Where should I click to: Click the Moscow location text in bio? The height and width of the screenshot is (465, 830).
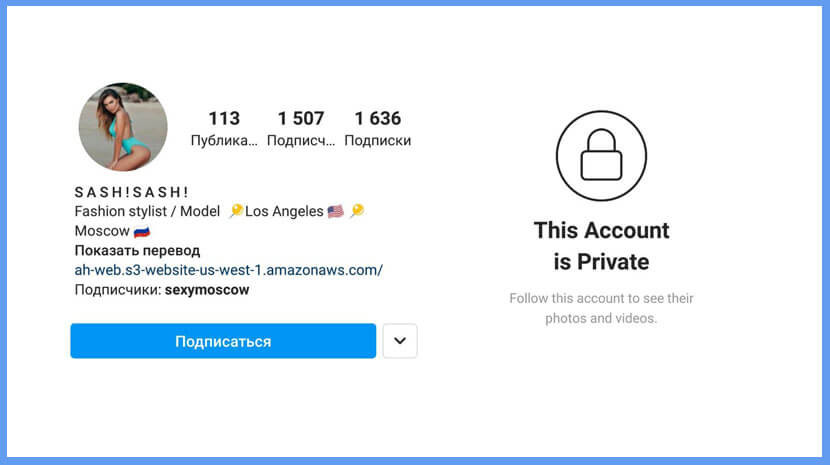(x=102, y=231)
